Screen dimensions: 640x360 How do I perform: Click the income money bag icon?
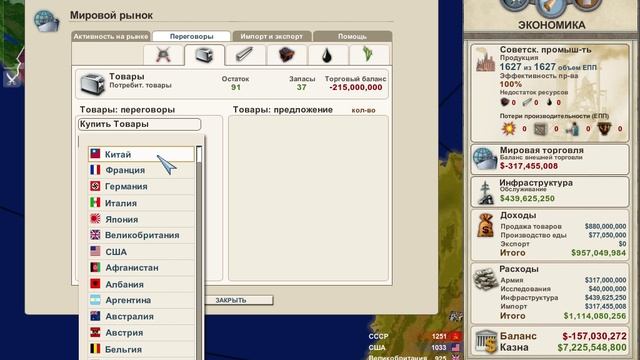click(485, 225)
